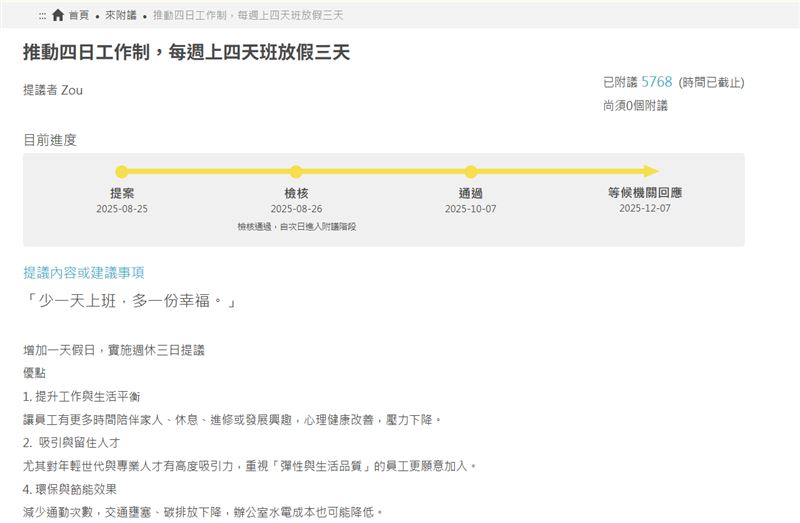Click the 目前進度 heading
Image resolution: width=800 pixels, height=523 pixels.
(x=50, y=140)
